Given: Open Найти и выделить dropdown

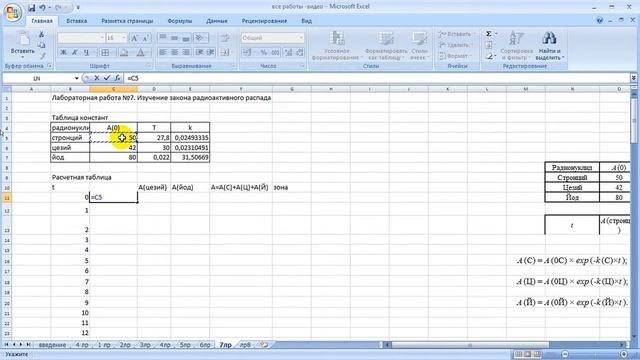Looking at the screenshot, I should (x=549, y=46).
